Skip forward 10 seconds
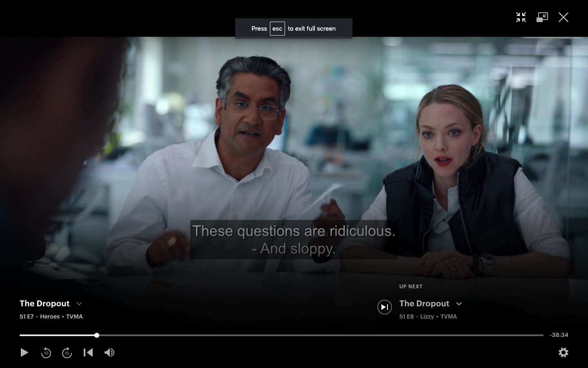Image resolution: width=588 pixels, height=368 pixels. [x=67, y=352]
